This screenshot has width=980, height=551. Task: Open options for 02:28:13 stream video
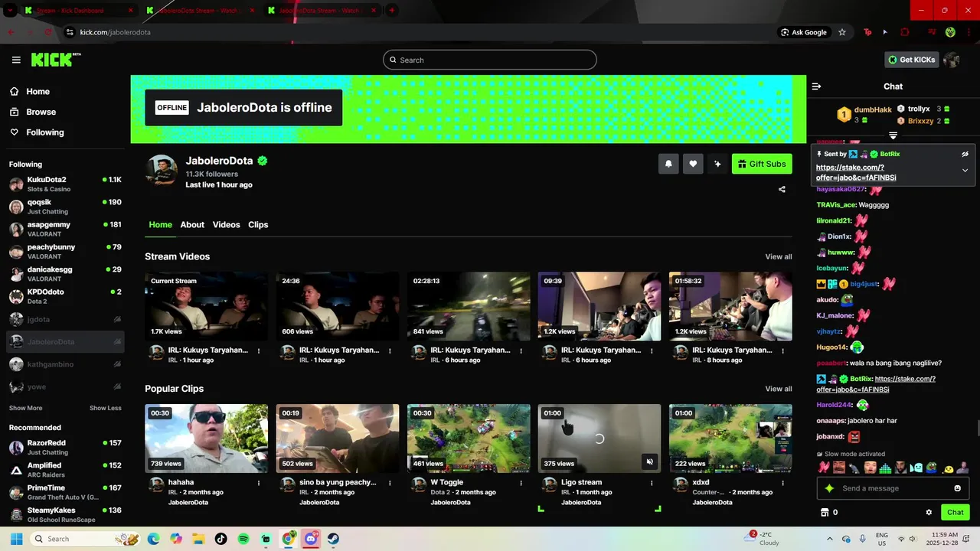pos(521,351)
